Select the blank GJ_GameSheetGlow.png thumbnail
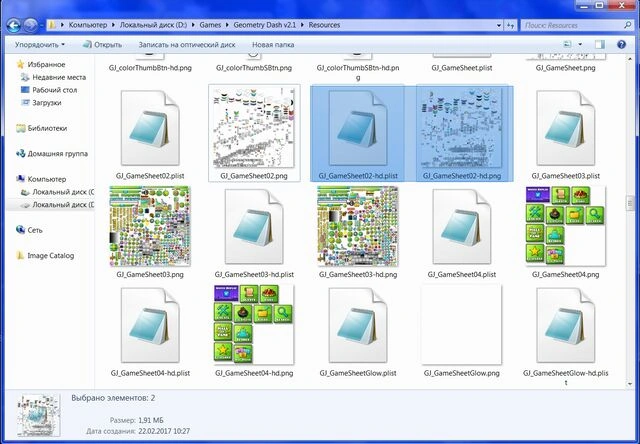This screenshot has height=444, width=640. click(462, 324)
